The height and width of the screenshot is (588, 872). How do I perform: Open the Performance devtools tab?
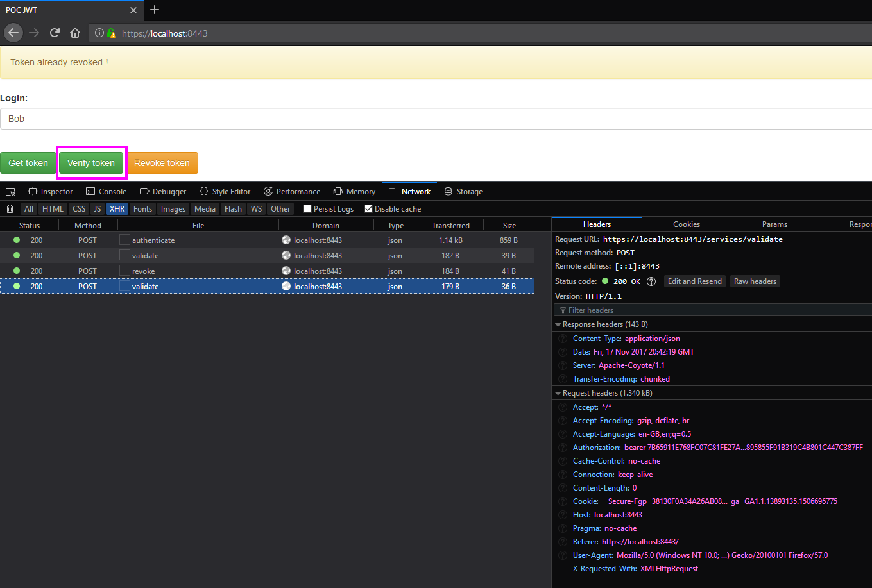(292, 192)
